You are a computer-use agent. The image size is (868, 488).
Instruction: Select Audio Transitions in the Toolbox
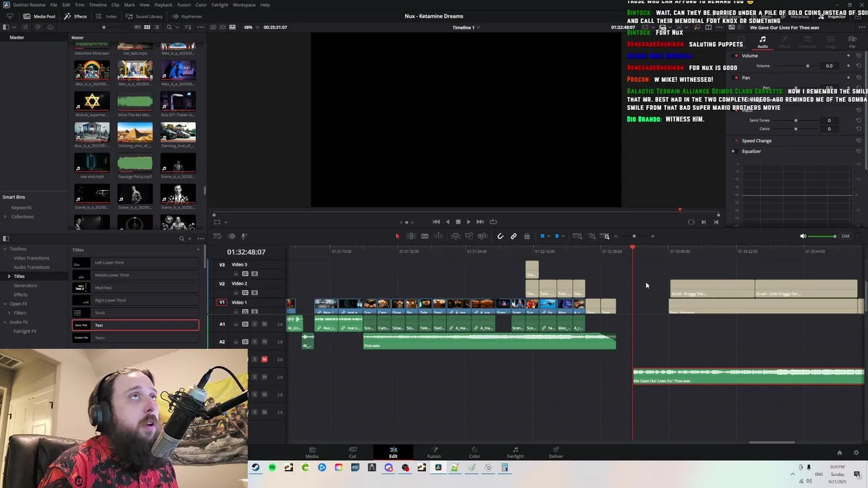[x=31, y=267]
